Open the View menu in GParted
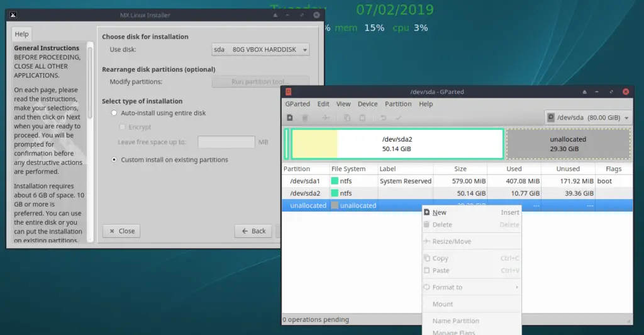This screenshot has width=644, height=335. point(343,104)
